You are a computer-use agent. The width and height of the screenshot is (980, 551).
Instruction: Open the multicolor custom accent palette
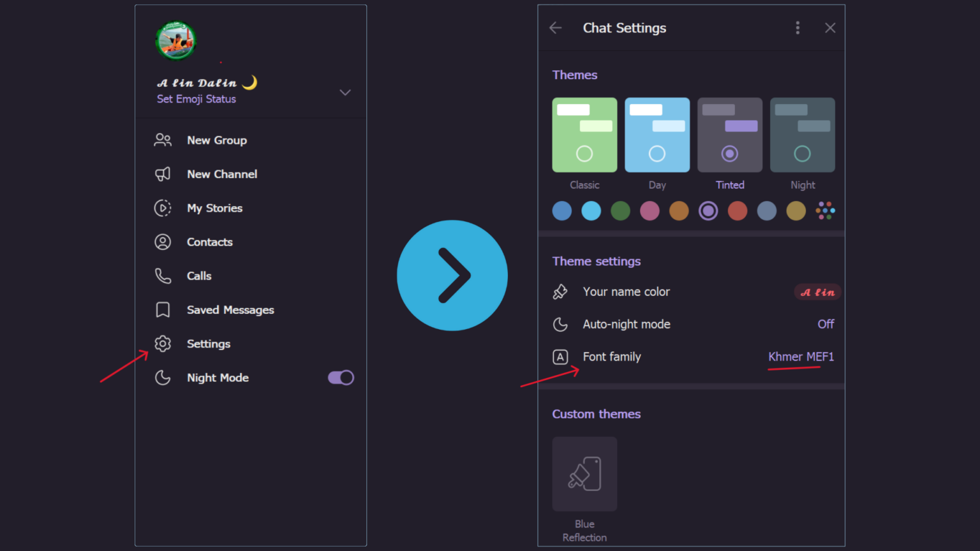click(825, 210)
